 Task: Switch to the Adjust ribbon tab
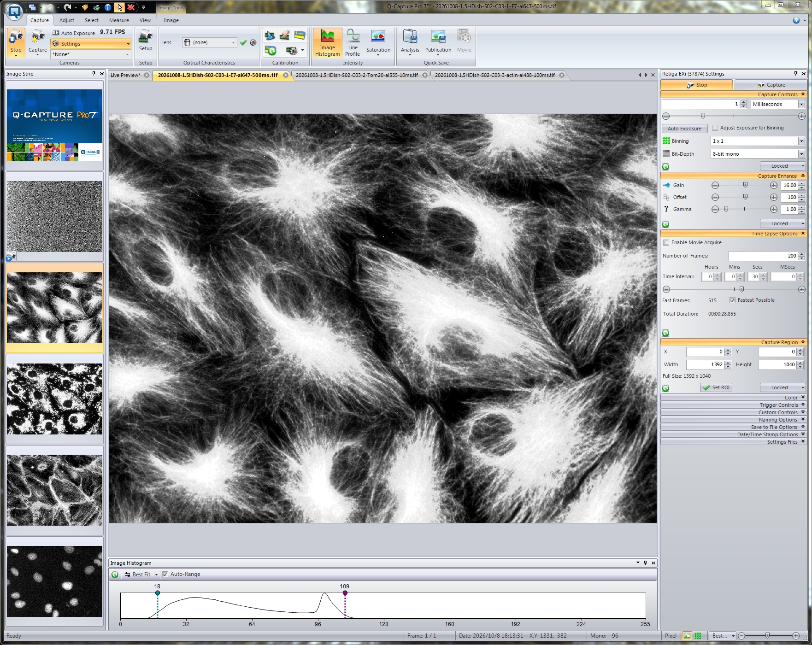67,20
